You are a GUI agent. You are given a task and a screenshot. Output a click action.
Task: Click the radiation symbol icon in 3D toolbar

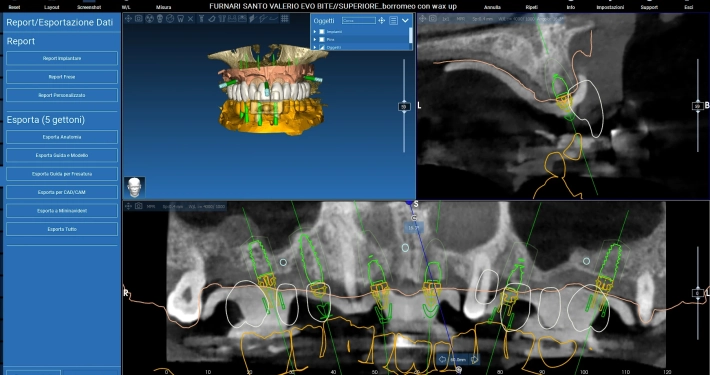149,19
